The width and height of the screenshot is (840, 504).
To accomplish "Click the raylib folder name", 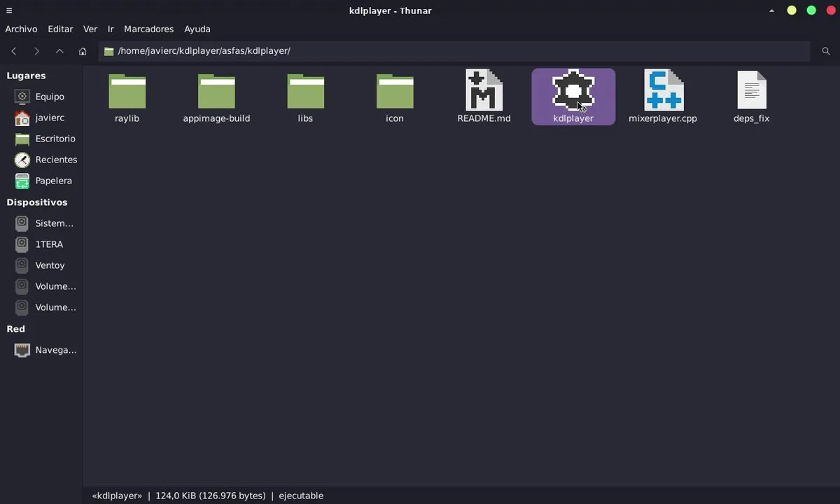I will tap(127, 118).
